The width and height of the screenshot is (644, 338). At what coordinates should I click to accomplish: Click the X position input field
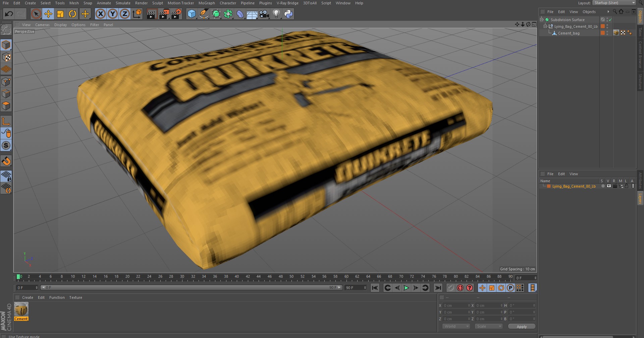[456, 306]
